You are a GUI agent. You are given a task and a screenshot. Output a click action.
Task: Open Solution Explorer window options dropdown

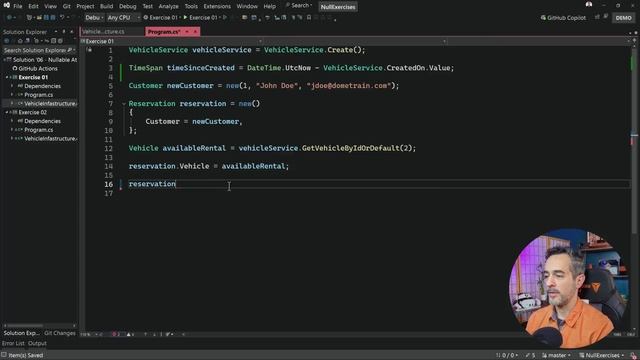click(56, 31)
